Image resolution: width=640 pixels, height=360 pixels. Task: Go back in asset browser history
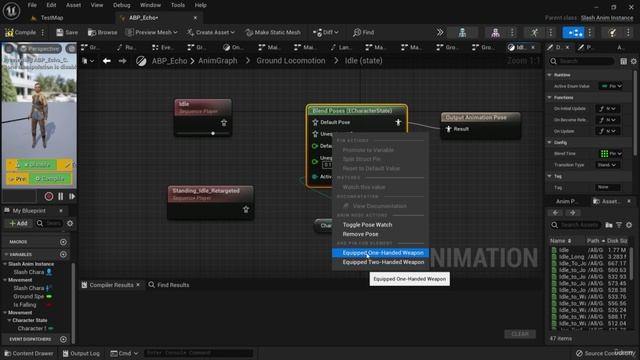point(556,213)
